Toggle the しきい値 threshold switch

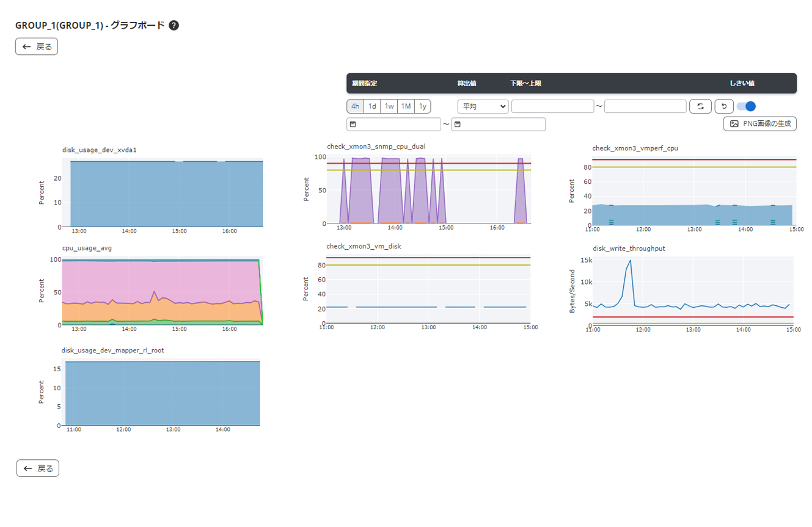coord(746,106)
